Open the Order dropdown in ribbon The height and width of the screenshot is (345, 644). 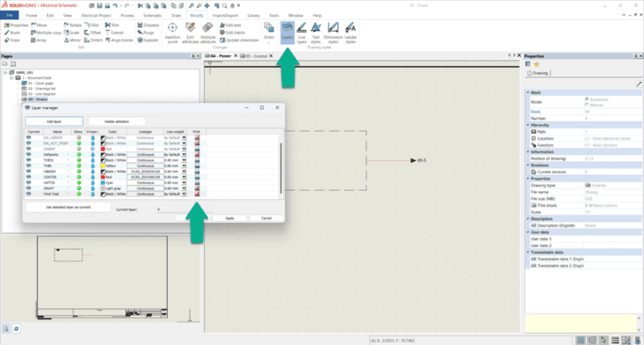[269, 33]
